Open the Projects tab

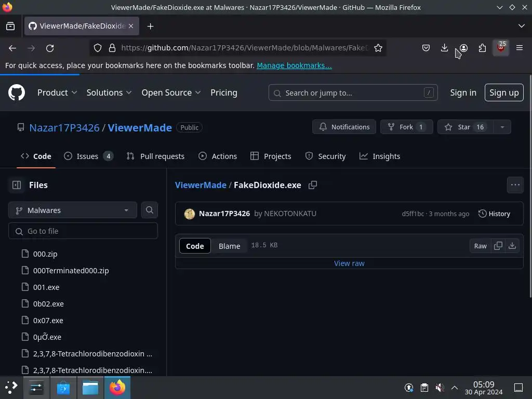271,156
